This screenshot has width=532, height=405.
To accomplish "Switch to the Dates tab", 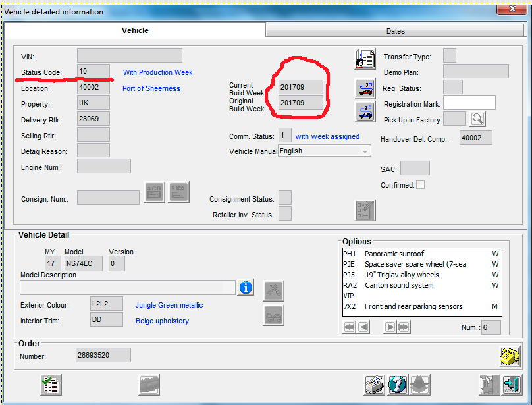I will (395, 31).
